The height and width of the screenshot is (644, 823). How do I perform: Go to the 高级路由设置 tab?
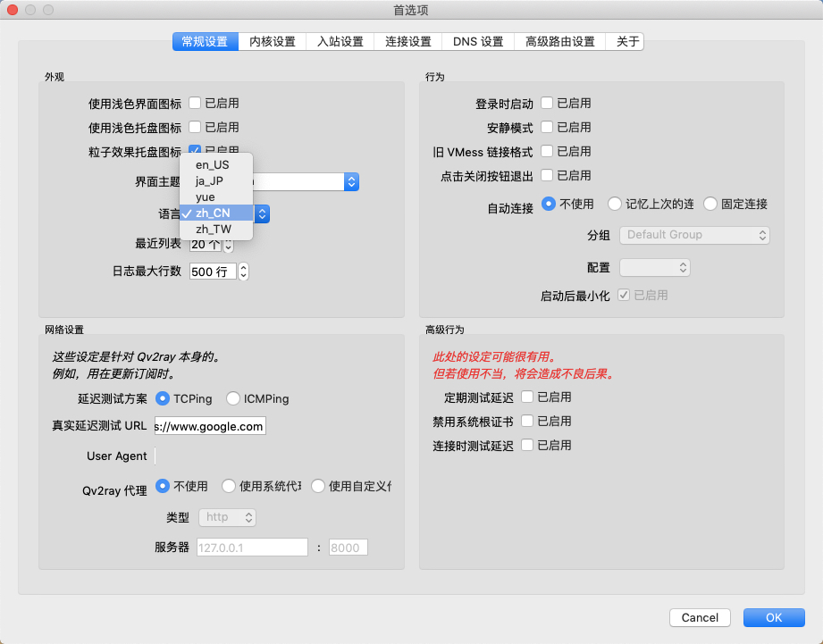click(x=560, y=42)
